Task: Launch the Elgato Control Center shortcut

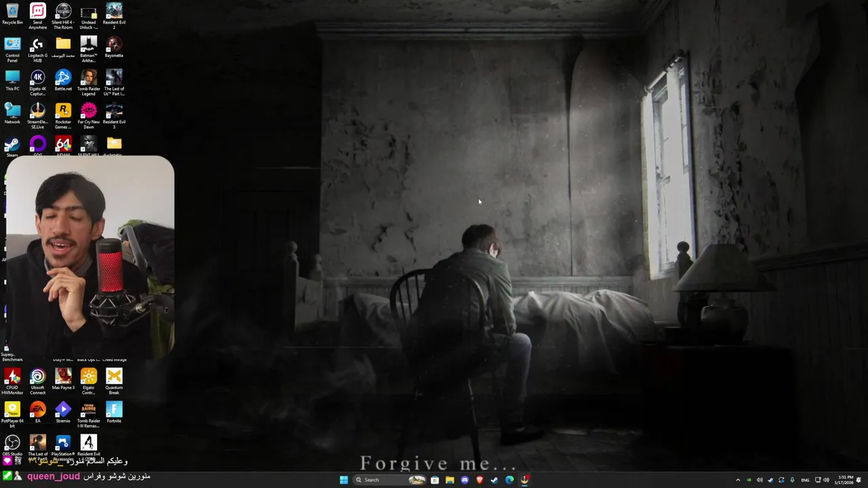Action: click(x=88, y=382)
